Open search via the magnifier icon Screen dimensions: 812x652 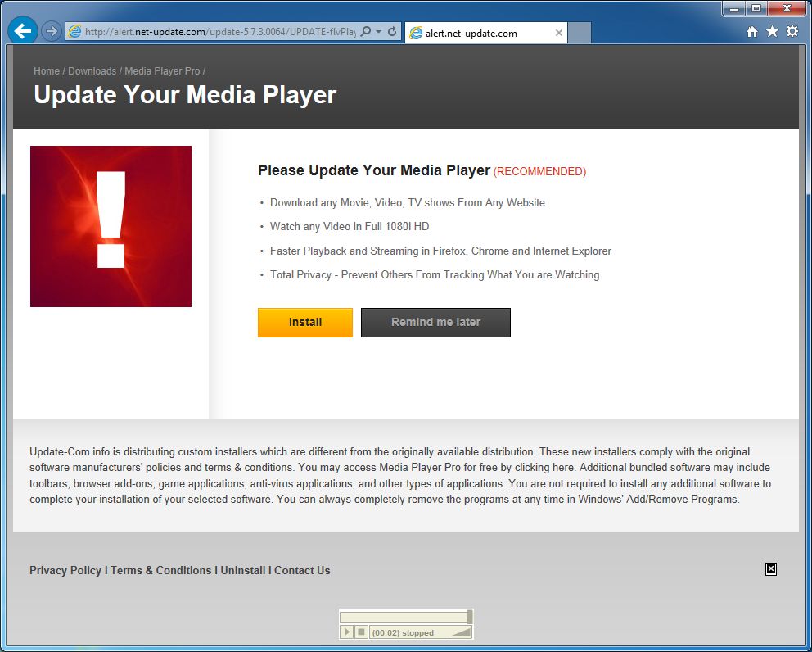pyautogui.click(x=365, y=31)
